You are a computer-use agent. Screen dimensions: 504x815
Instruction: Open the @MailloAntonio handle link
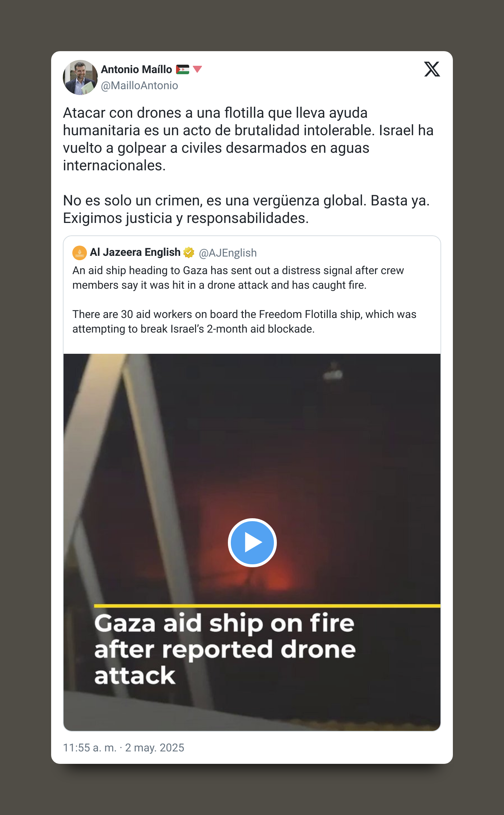[140, 86]
